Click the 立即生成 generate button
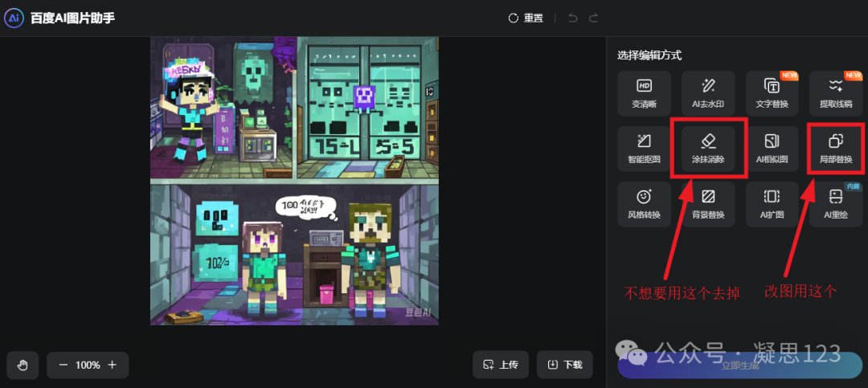 pos(739,366)
